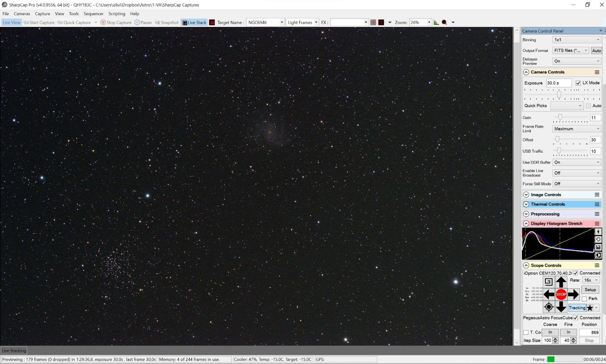
Task: Enable the Park checkbox
Action: [x=584, y=299]
